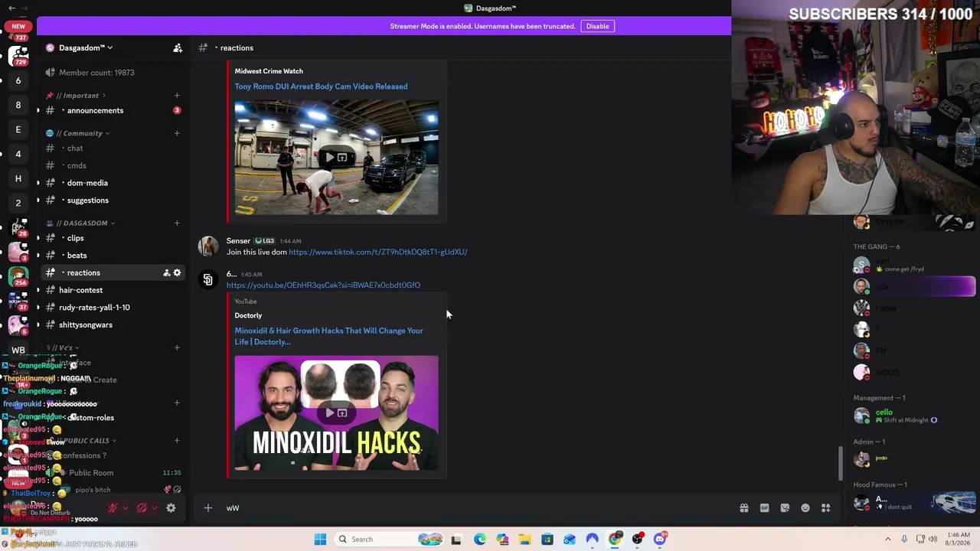Screen dimensions: 980x551
Task: Open the emoji picker
Action: click(x=805, y=508)
